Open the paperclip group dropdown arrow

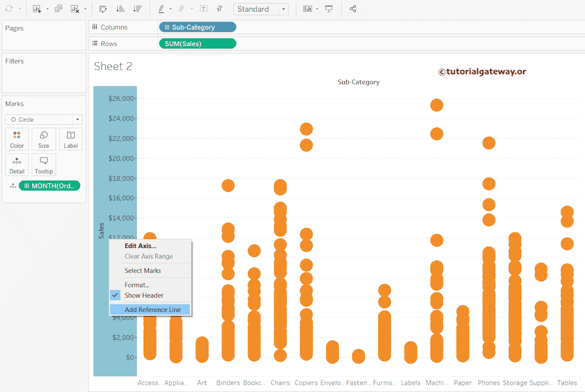192,9
